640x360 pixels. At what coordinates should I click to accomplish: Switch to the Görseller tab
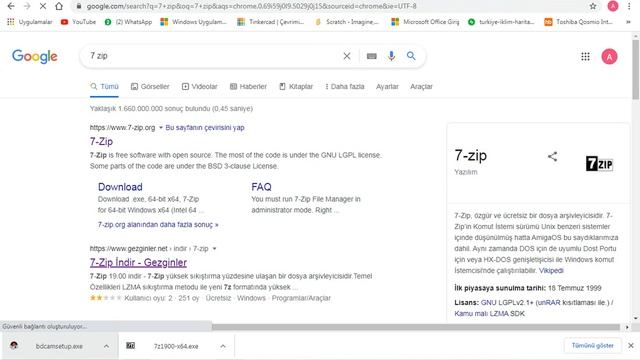pyautogui.click(x=150, y=87)
